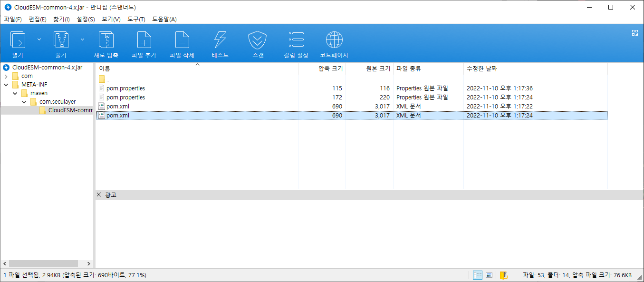The width and height of the screenshot is (644, 282).
Task: Click the '2022-11-10 오후 1:17:36' date cell
Action: pyautogui.click(x=500, y=88)
